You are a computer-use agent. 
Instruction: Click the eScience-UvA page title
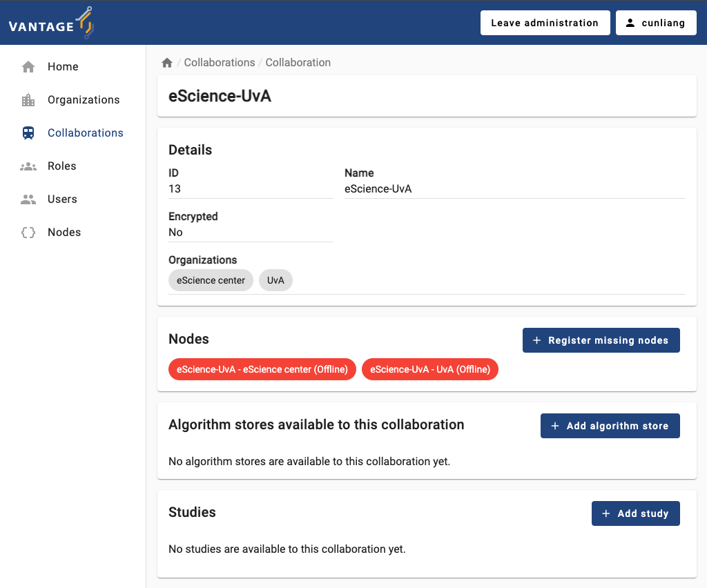coord(220,96)
